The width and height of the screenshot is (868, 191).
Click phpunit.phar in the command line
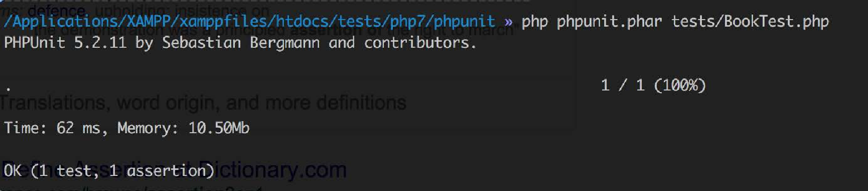(x=609, y=22)
